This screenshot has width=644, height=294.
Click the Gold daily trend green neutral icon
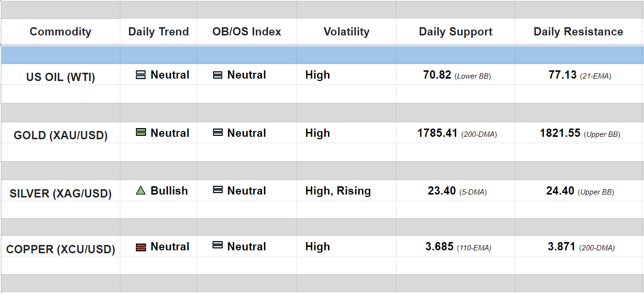coord(141,132)
